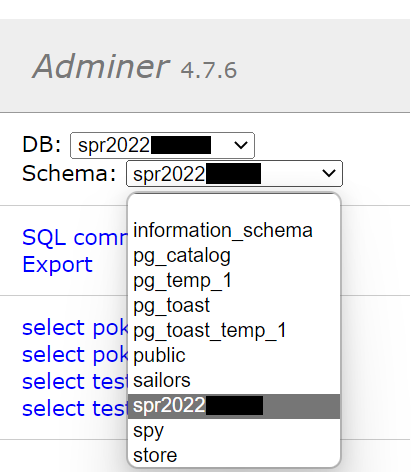This screenshot has height=472, width=418.
Task: Select the spy schema
Action: (x=234, y=431)
